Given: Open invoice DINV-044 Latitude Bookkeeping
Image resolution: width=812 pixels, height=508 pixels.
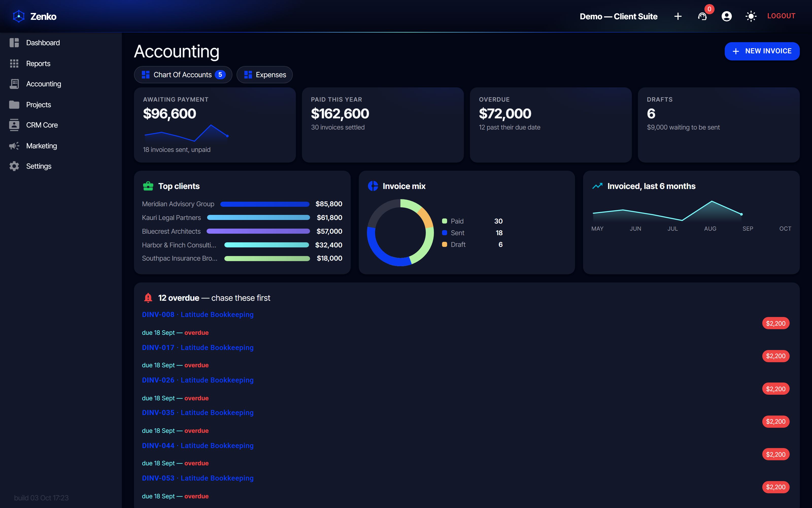Looking at the screenshot, I should [x=198, y=446].
